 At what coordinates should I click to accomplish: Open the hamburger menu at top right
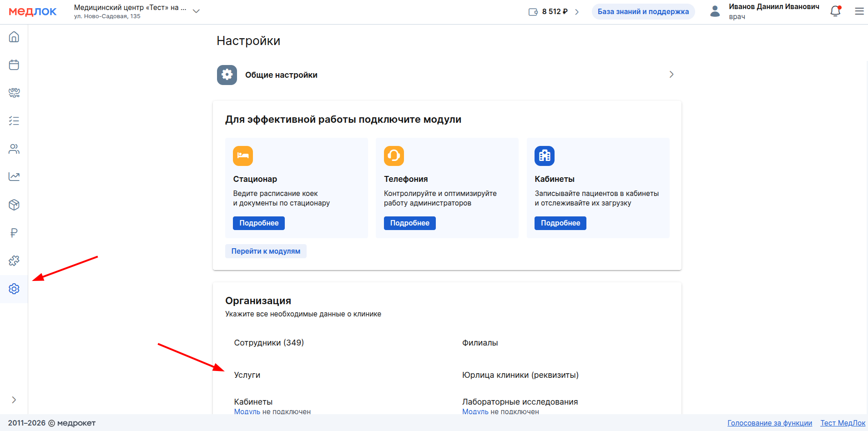(x=859, y=11)
